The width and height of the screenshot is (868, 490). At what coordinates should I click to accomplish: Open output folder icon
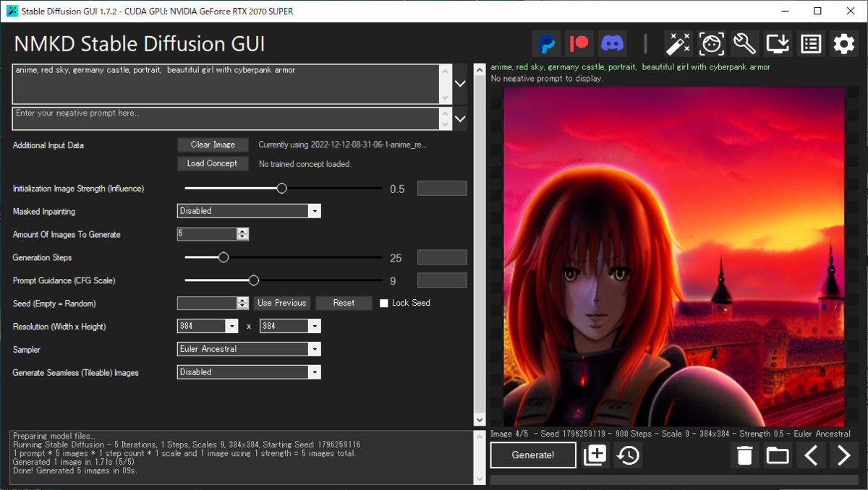click(778, 455)
